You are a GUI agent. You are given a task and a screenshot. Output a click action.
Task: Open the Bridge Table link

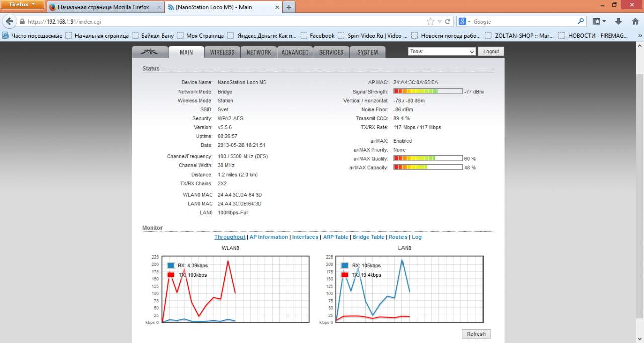tap(368, 237)
